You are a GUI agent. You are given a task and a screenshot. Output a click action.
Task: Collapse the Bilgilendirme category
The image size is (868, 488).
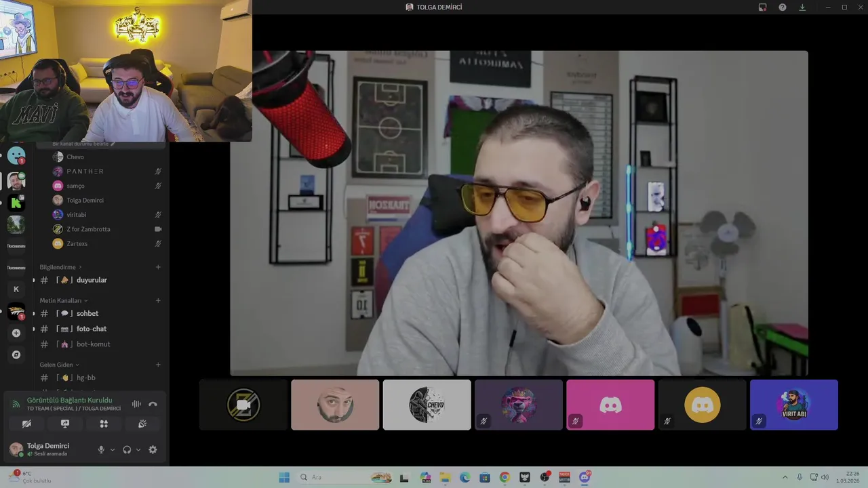click(60, 267)
